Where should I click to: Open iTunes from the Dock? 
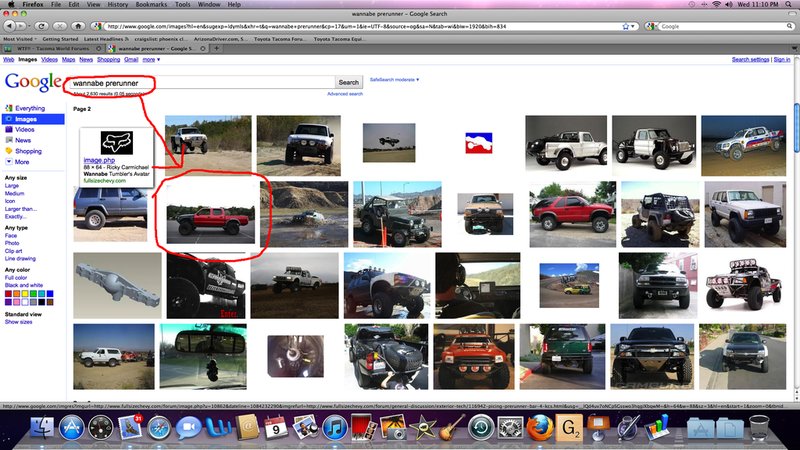click(335, 427)
